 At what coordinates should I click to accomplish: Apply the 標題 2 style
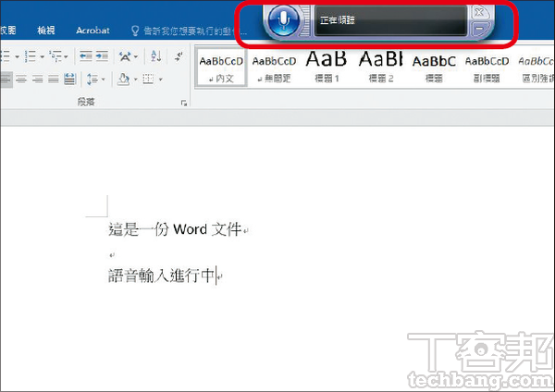381,67
